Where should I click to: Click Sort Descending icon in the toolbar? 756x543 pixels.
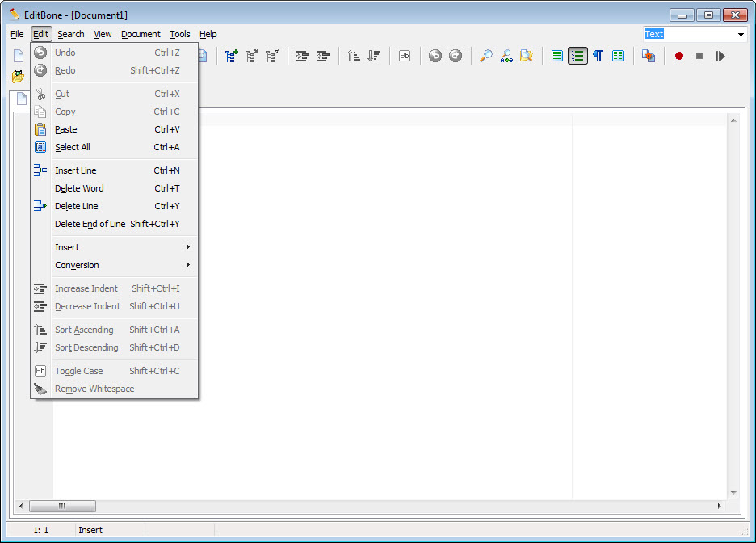click(x=374, y=56)
